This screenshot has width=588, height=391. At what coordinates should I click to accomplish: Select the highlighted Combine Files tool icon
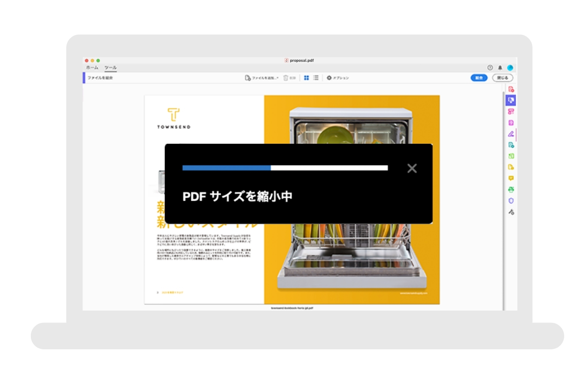(511, 100)
